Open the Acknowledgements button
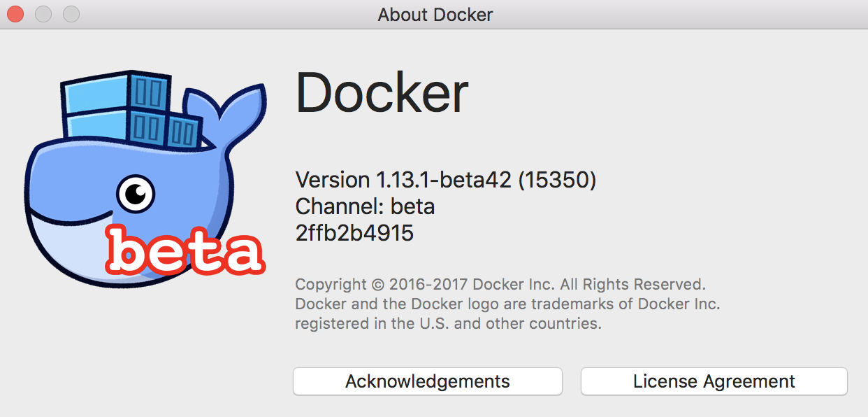Screen dimensions: 868x417 [427, 381]
